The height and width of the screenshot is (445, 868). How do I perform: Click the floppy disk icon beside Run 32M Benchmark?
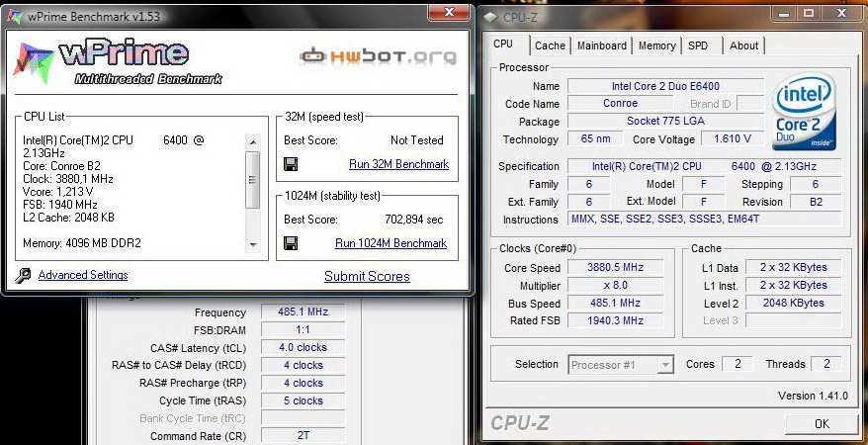(291, 164)
